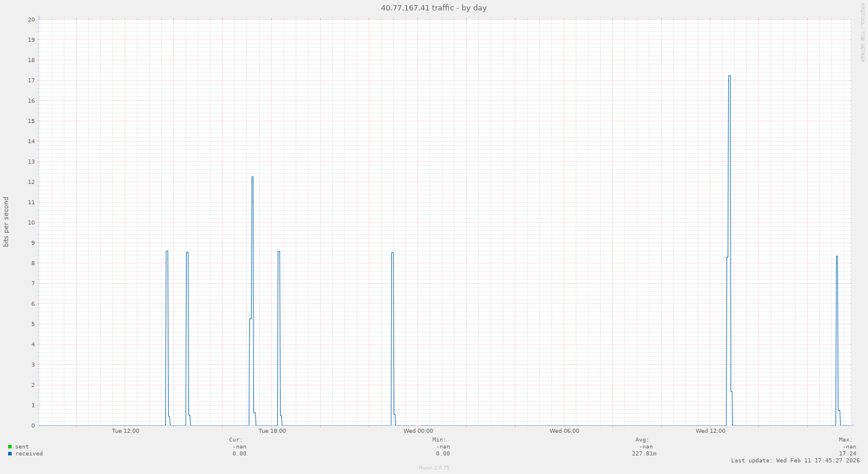Click the received Max value 17.24
The image size is (868, 474).
click(847, 454)
